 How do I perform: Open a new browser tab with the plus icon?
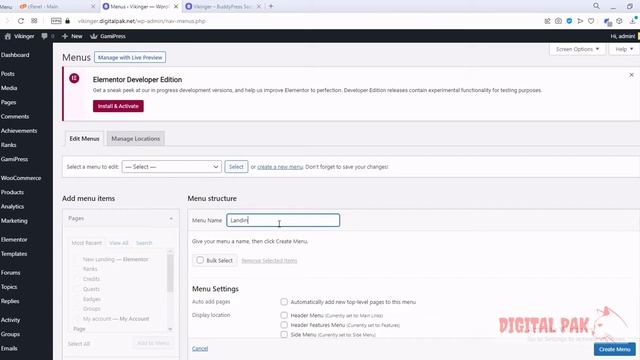coord(271,6)
